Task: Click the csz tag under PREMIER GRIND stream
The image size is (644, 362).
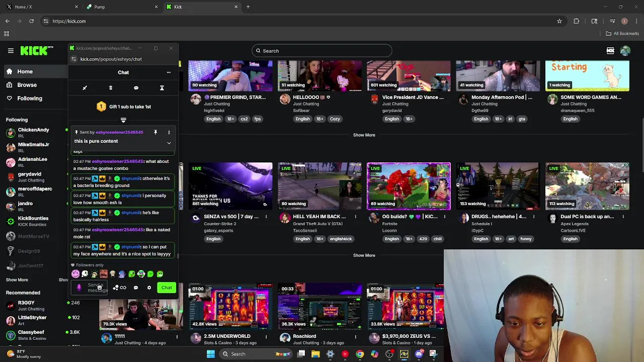Action: coord(244,119)
